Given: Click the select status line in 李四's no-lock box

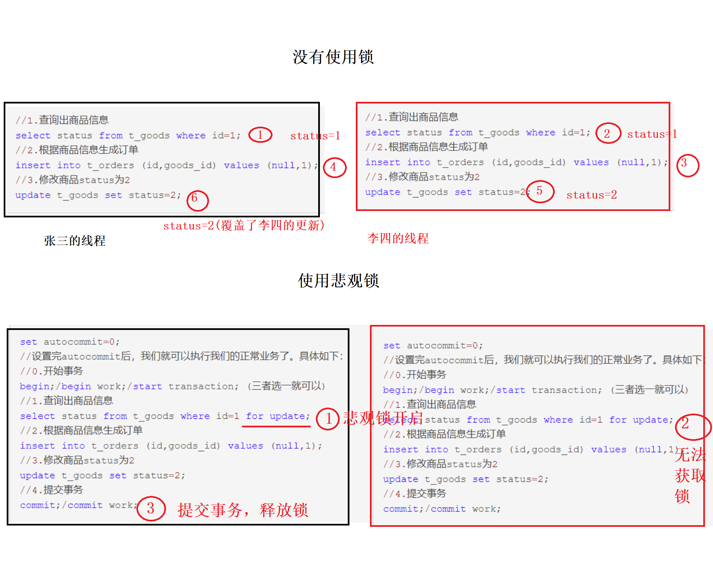Looking at the screenshot, I should pyautogui.click(x=477, y=132).
